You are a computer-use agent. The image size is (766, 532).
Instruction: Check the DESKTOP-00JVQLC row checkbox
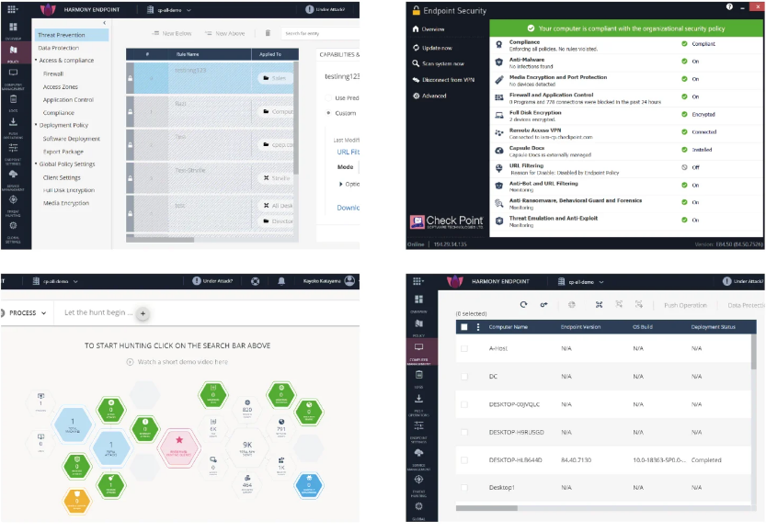464,404
